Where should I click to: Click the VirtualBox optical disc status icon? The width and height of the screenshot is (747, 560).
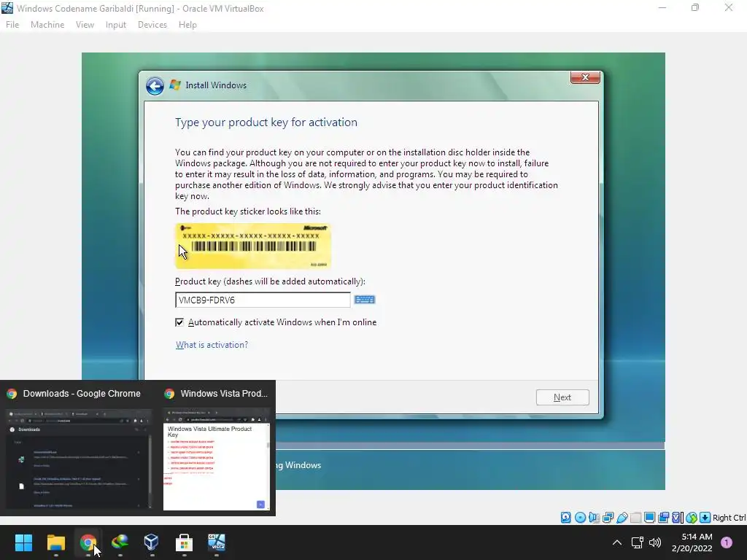580,517
